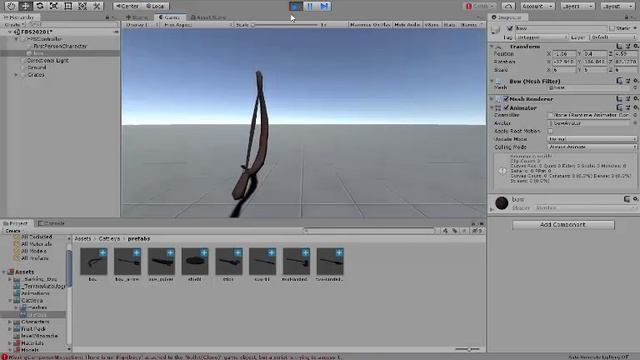Adjust the Game view Scale slider
The image size is (640, 360).
284,25
